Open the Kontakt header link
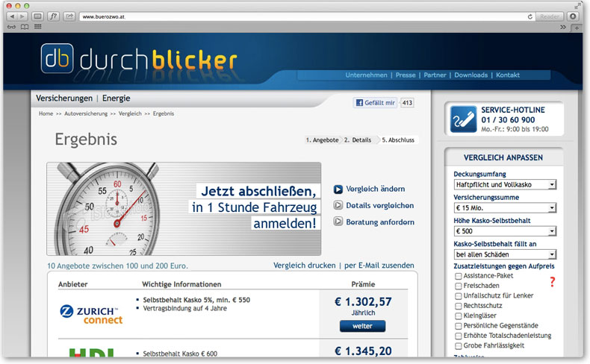This screenshot has width=590, height=364. point(508,75)
